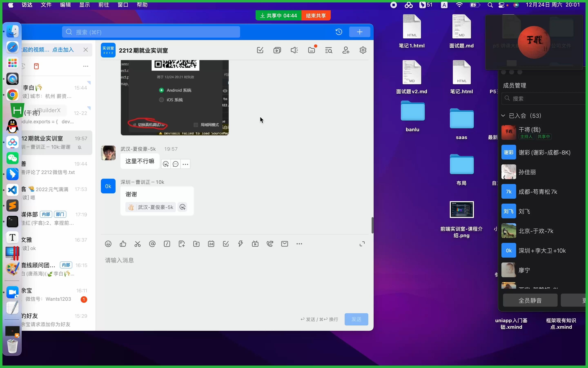Open the phone call icon in toolbar
Screen dimensions: 588x368
pos(270,244)
